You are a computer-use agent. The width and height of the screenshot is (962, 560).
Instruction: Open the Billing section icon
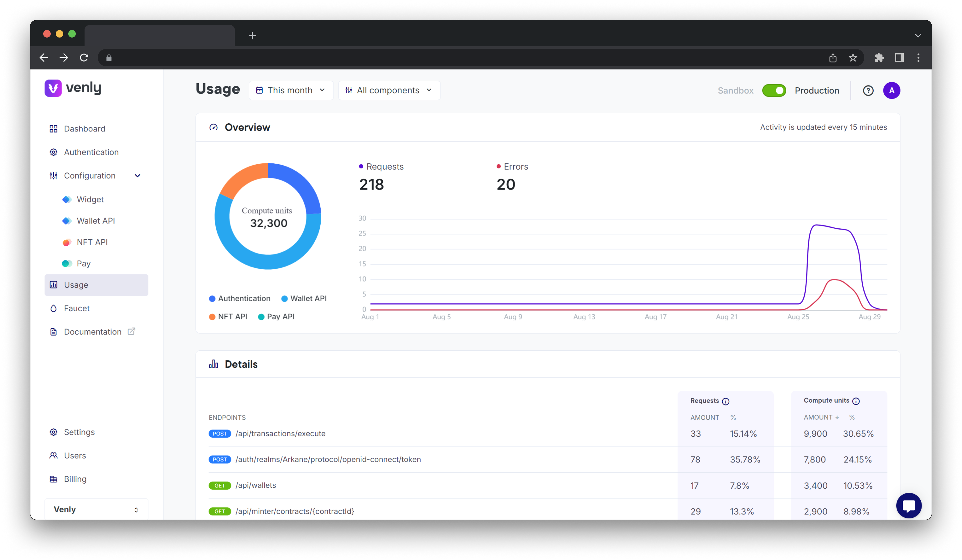[x=53, y=479]
